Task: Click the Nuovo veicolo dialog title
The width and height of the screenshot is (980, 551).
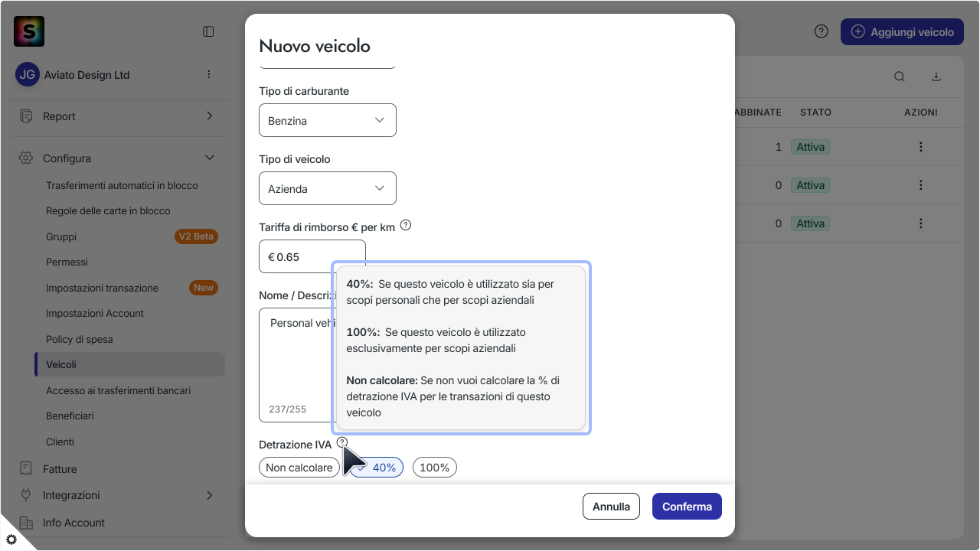Action: (315, 46)
